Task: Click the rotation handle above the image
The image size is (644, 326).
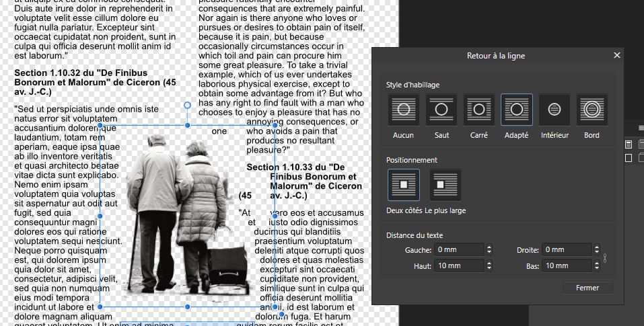Action: coord(187,106)
